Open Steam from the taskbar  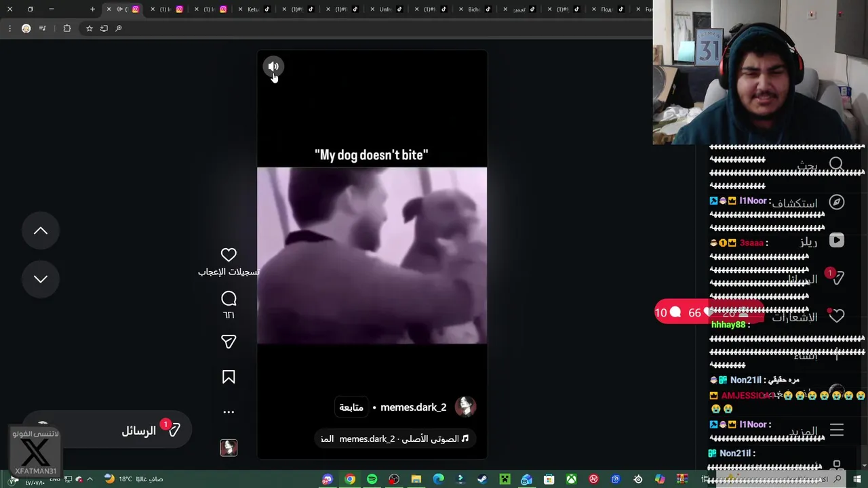tap(482, 479)
